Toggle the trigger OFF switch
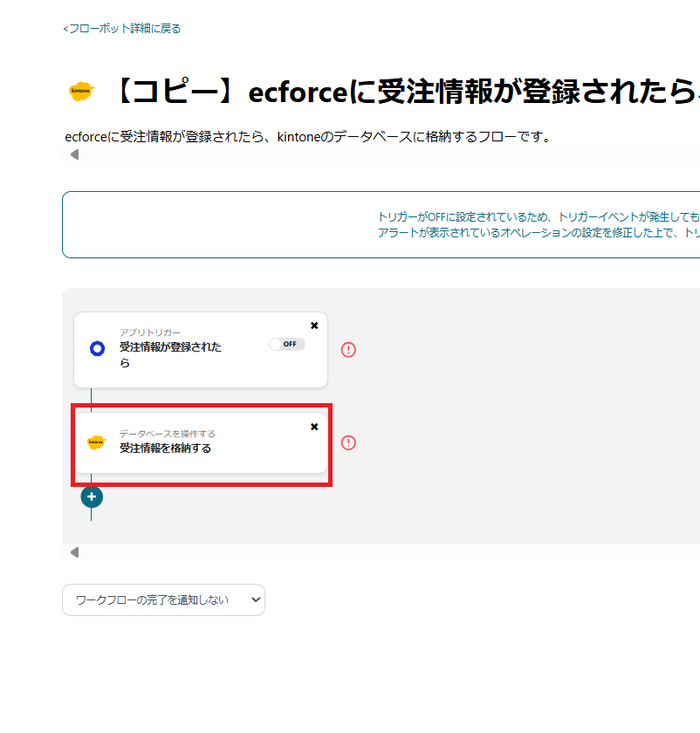This screenshot has height=733, width=700. 287,344
